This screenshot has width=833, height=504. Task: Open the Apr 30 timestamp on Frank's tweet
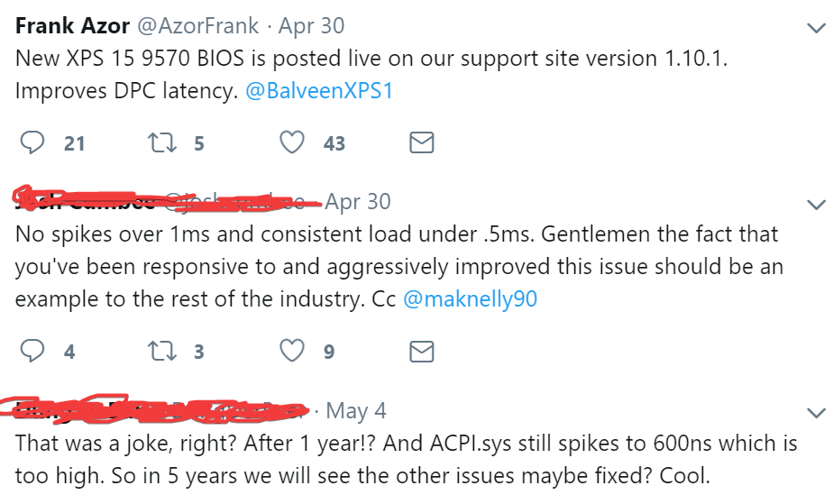pyautogui.click(x=312, y=26)
